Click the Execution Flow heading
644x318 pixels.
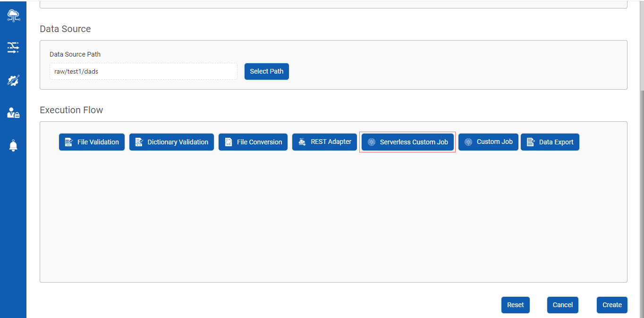[x=71, y=110]
